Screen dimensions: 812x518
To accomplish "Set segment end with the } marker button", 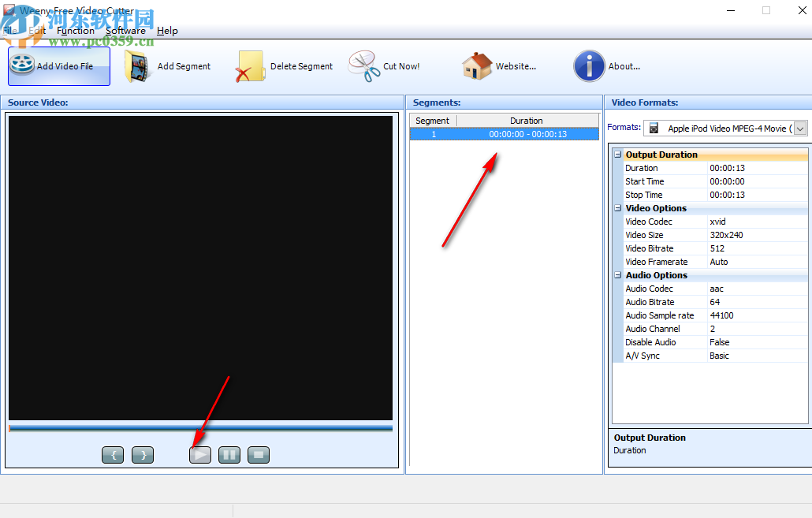I will 142,454.
